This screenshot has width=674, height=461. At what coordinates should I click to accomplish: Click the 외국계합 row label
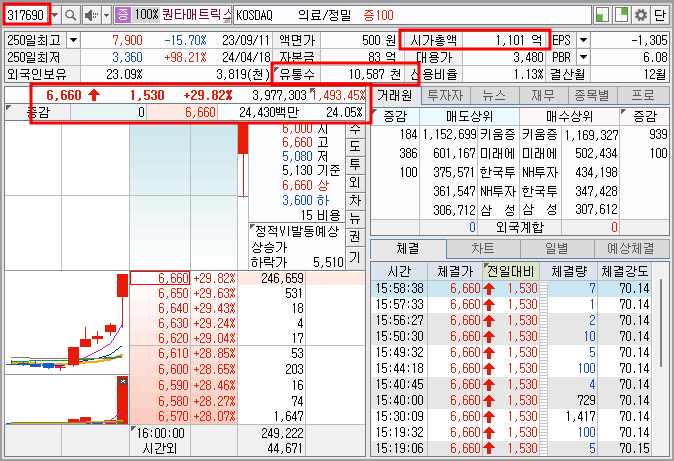520,227
